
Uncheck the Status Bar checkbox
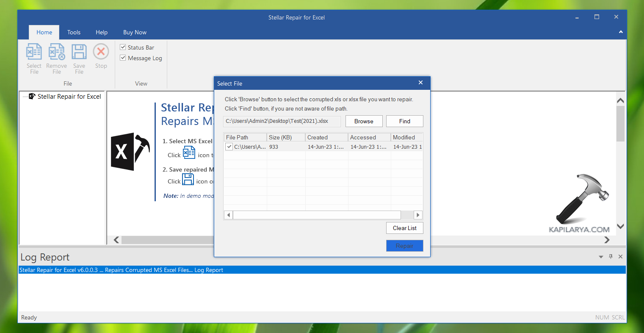tap(123, 47)
